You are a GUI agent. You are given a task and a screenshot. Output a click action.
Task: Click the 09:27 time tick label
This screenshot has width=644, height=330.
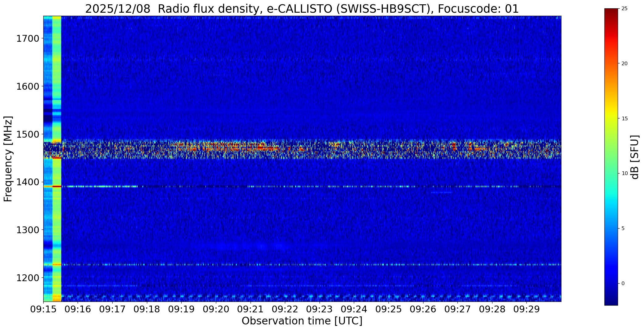click(x=457, y=309)
